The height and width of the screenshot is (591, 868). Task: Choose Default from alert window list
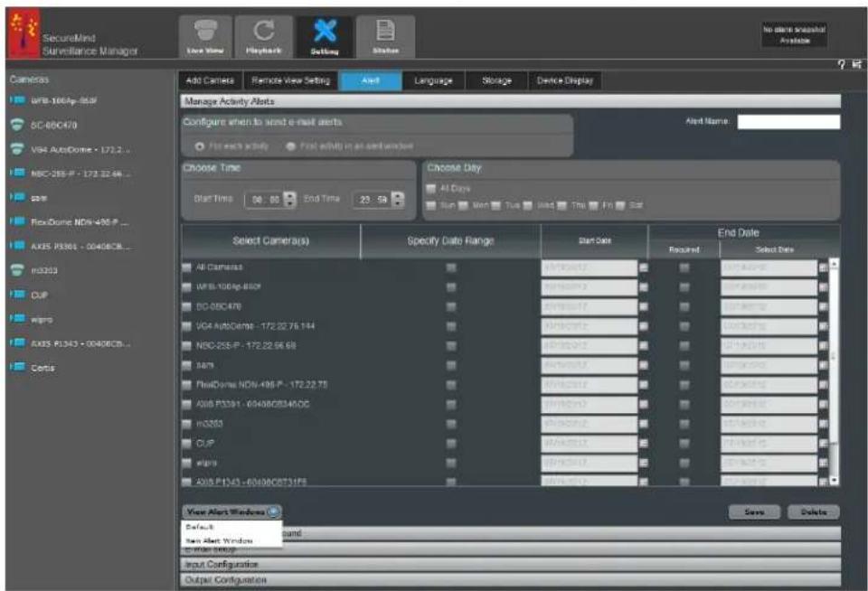231,527
